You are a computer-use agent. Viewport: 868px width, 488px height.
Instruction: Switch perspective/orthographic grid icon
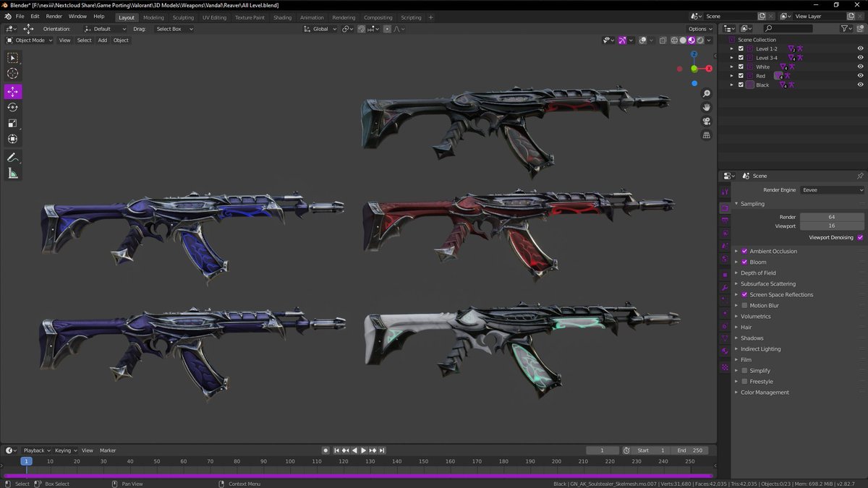(x=707, y=135)
